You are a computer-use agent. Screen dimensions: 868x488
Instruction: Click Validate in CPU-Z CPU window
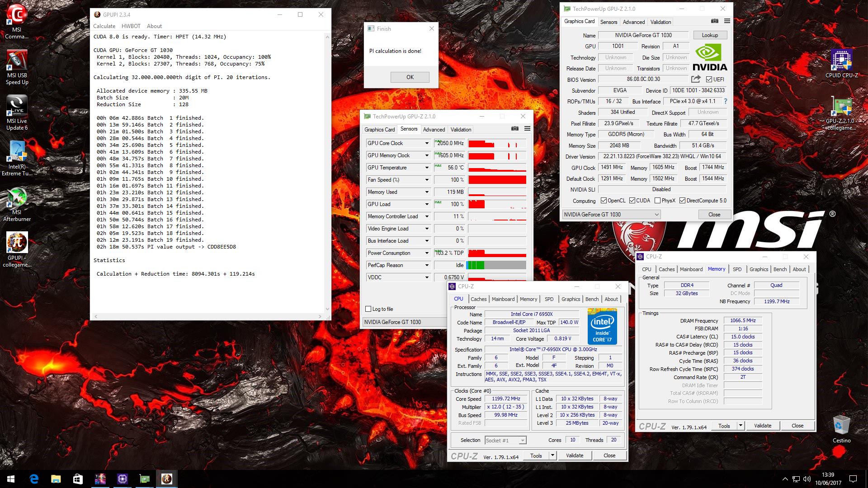[x=574, y=455]
